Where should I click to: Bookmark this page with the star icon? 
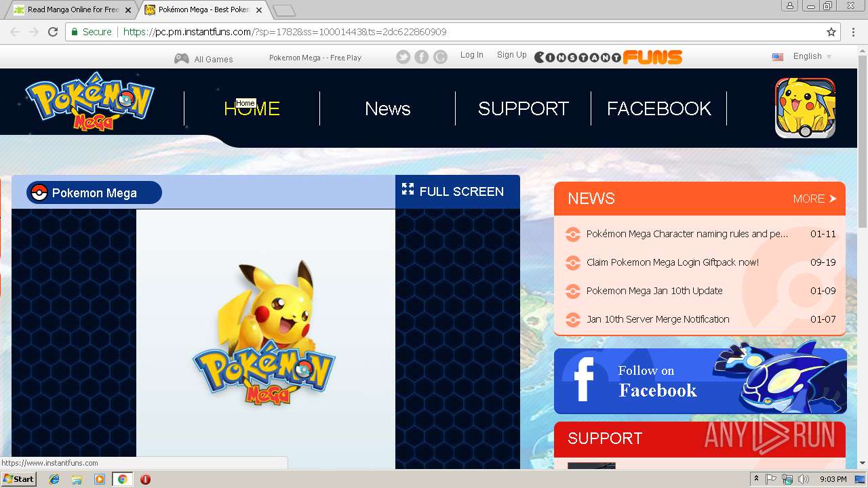(831, 32)
